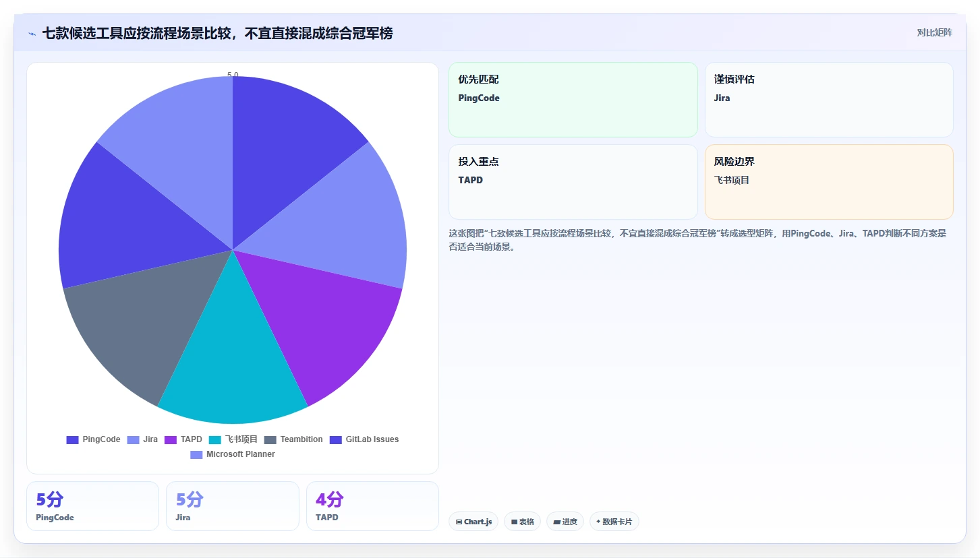Click the 表格 tag chip
Image resolution: width=980 pixels, height=558 pixels.
(522, 522)
